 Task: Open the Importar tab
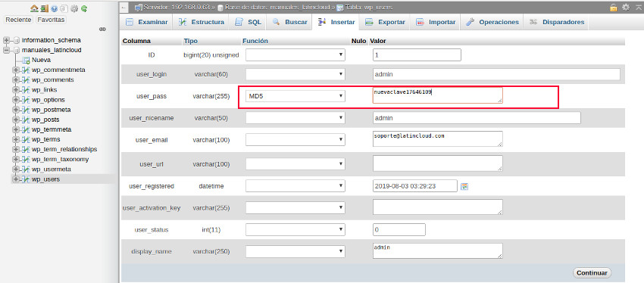436,22
